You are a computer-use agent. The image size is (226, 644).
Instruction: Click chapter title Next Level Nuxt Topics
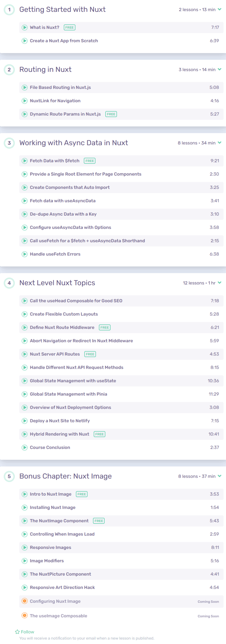57,283
